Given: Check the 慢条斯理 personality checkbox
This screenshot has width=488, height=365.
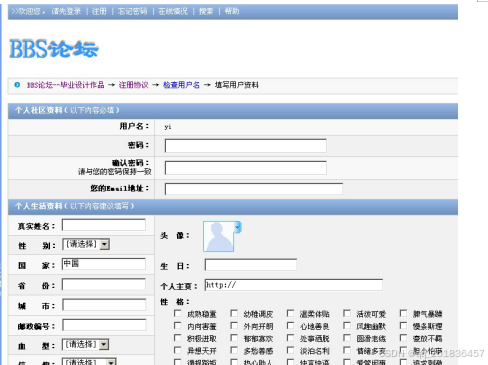Looking at the screenshot, I should [x=403, y=326].
